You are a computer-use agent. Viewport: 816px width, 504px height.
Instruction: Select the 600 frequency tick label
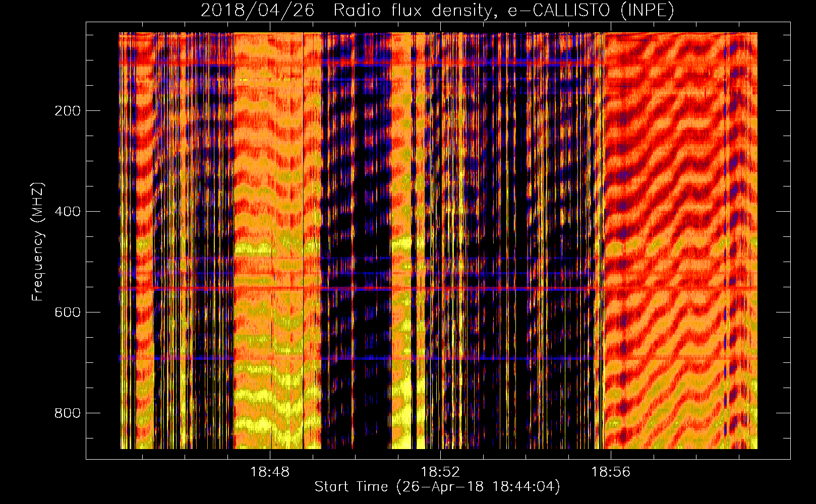point(68,312)
